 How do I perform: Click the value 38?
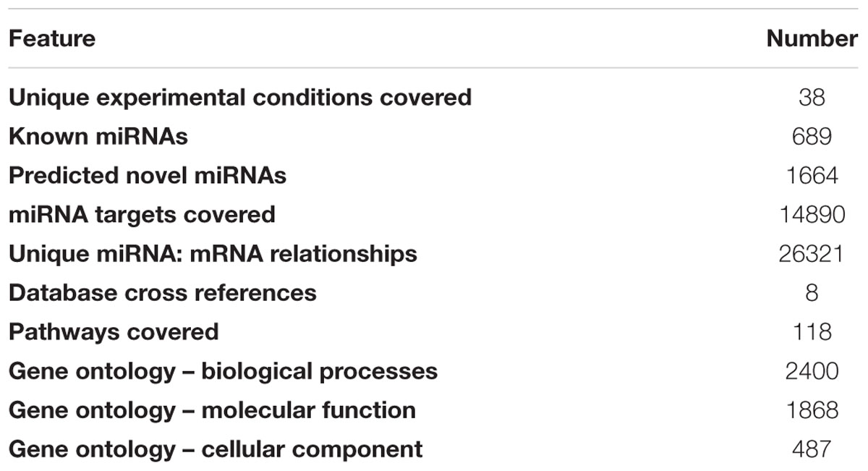pyautogui.click(x=812, y=97)
